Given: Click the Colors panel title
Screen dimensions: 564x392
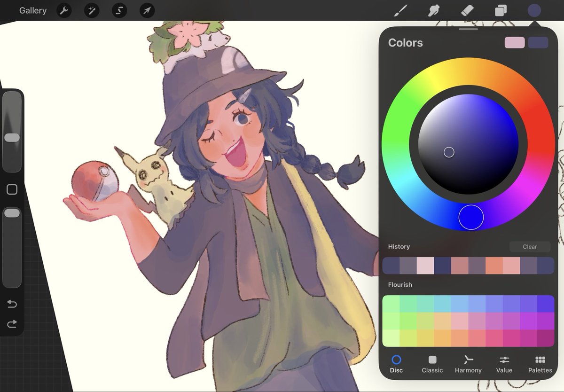Looking at the screenshot, I should tap(406, 43).
